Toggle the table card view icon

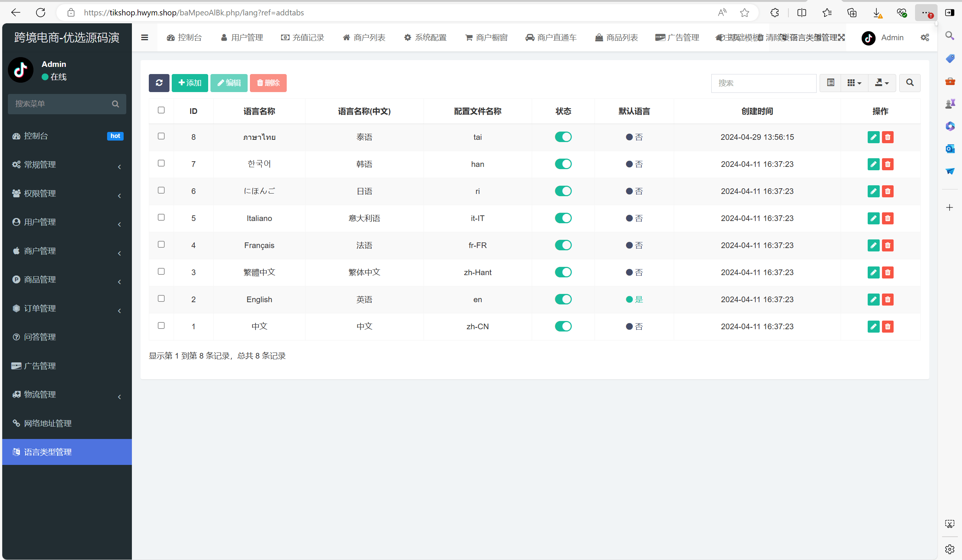[x=830, y=83]
